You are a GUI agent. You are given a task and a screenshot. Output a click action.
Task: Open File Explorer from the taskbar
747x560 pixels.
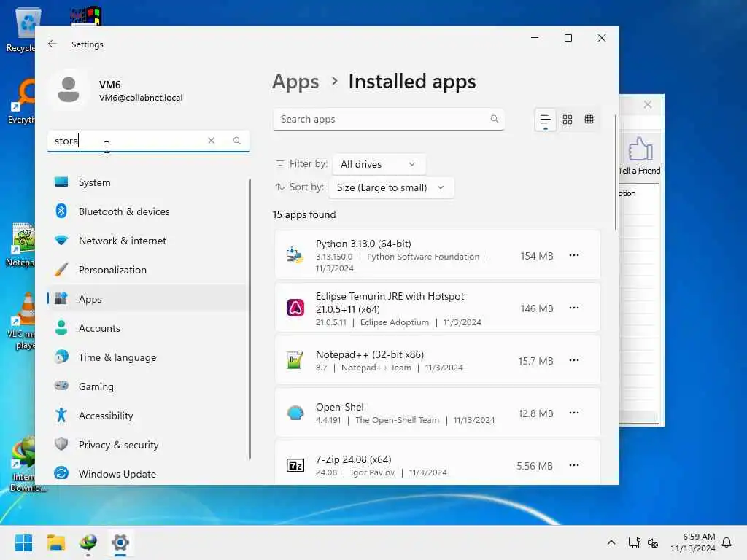point(56,542)
